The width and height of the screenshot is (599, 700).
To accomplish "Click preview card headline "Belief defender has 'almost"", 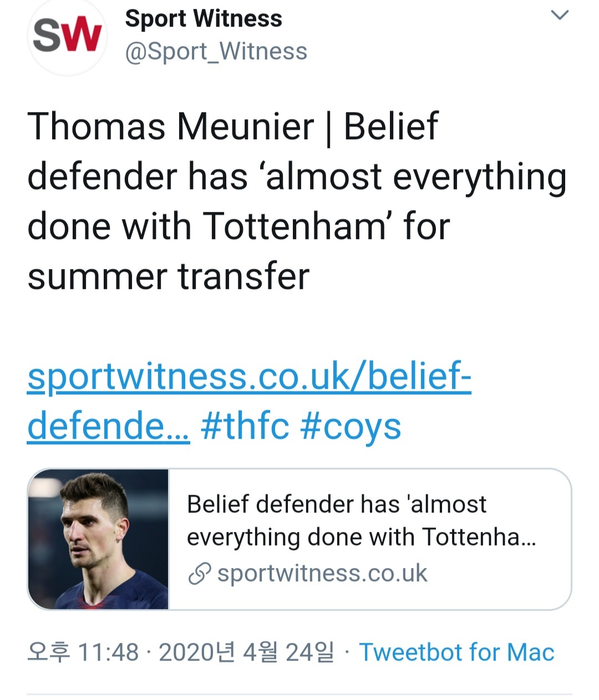I will 336,504.
